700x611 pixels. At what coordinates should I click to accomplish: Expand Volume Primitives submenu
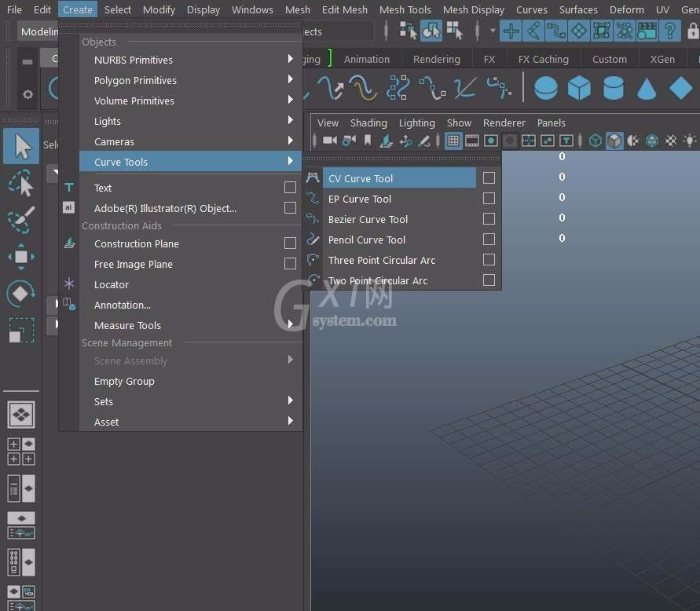pyautogui.click(x=191, y=101)
